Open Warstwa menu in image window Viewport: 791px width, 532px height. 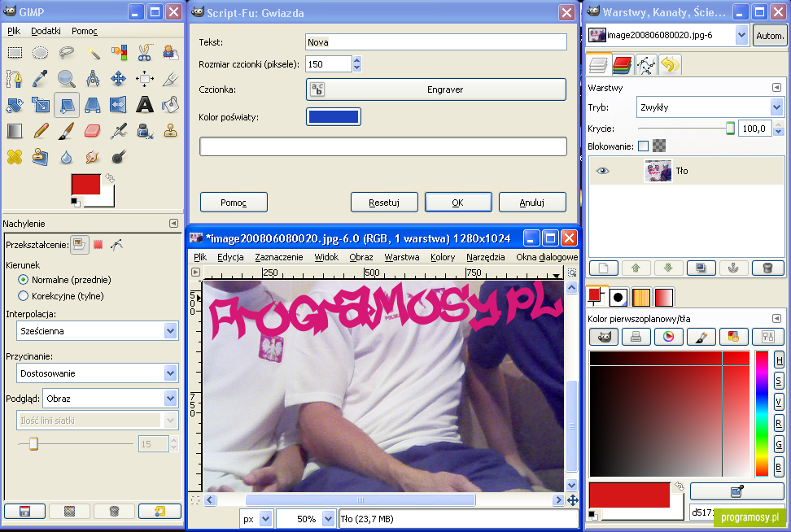[401, 257]
